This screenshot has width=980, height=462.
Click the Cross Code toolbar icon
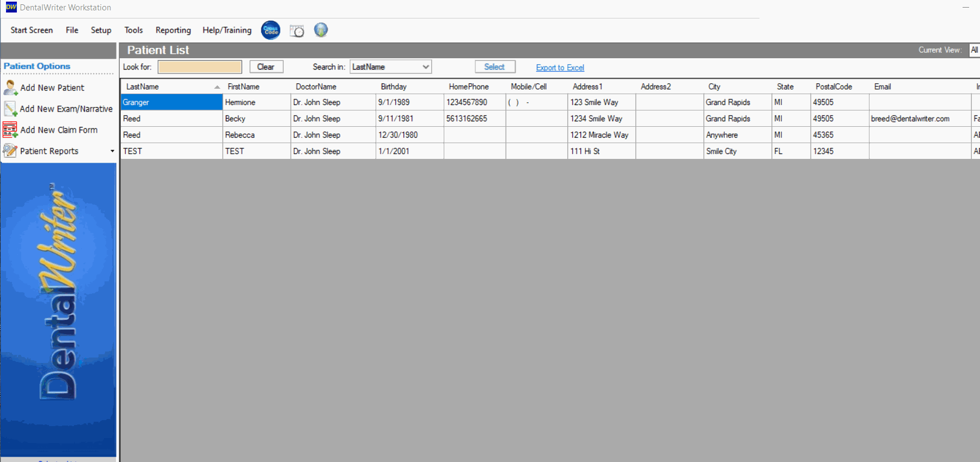(271, 30)
